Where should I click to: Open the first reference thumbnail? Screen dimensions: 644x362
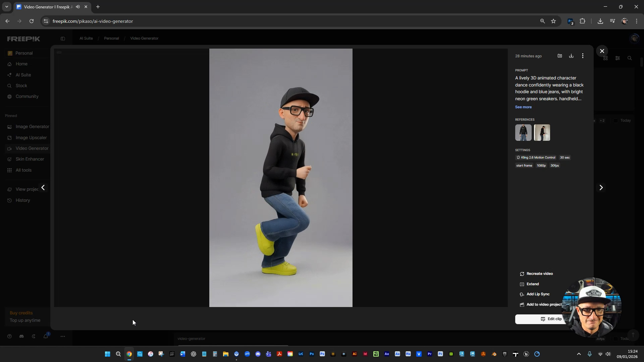(523, 133)
